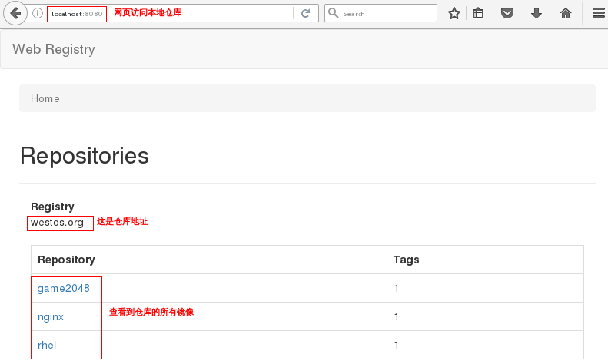Viewport: 608px width, 364px height.
Task: Click into the Search box
Action: (x=380, y=13)
